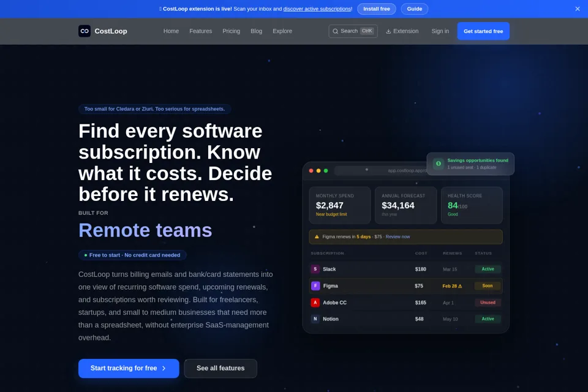Click the $165 Adobe CC cost

tap(420, 303)
